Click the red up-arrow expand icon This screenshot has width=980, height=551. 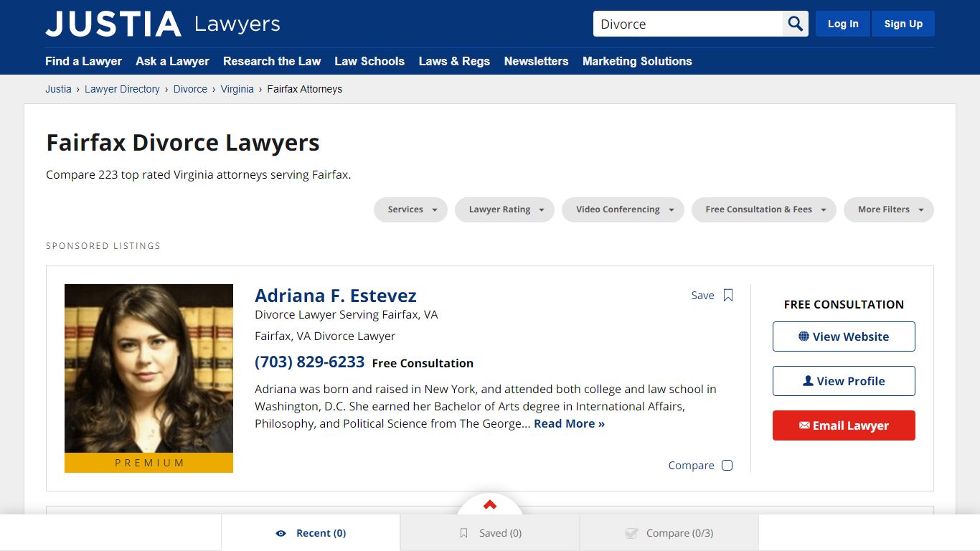click(x=490, y=504)
